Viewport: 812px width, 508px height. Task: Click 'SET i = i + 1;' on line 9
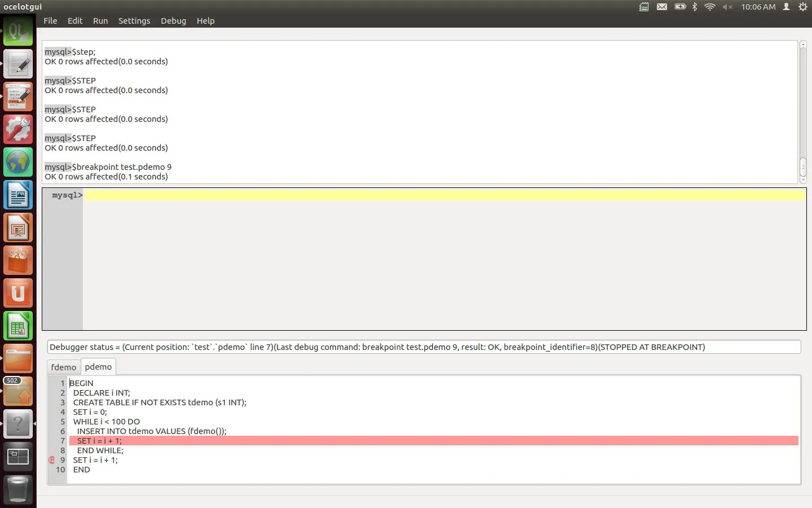click(x=95, y=460)
